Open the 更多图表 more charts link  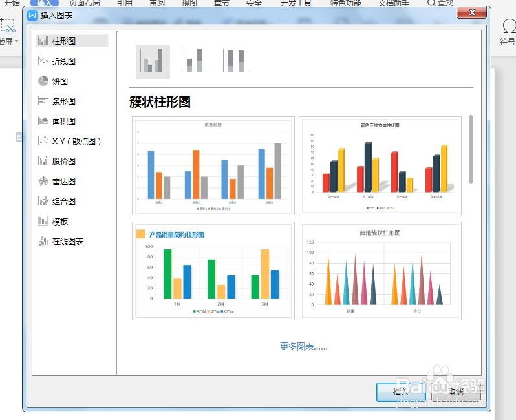point(303,346)
